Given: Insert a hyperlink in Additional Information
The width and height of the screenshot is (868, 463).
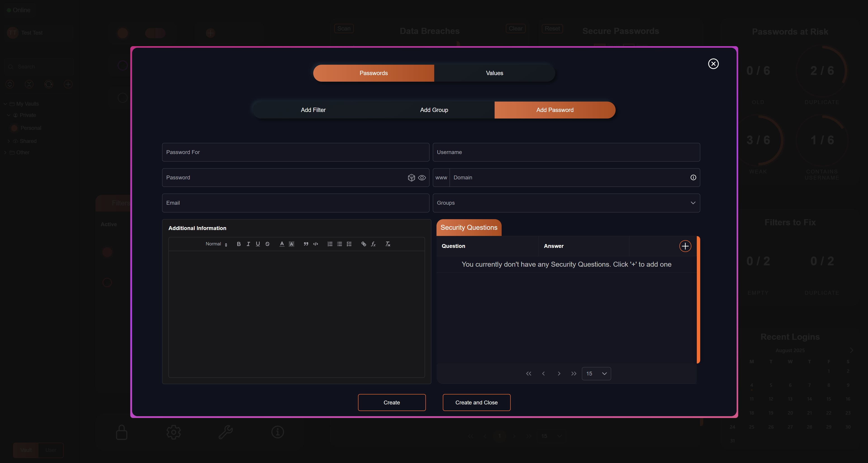Looking at the screenshot, I should click(363, 244).
